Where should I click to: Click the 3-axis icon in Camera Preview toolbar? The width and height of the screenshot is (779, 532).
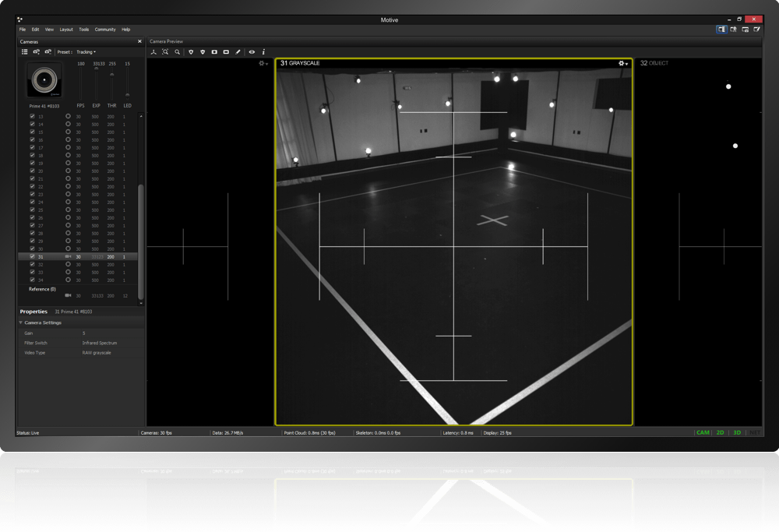pyautogui.click(x=153, y=52)
